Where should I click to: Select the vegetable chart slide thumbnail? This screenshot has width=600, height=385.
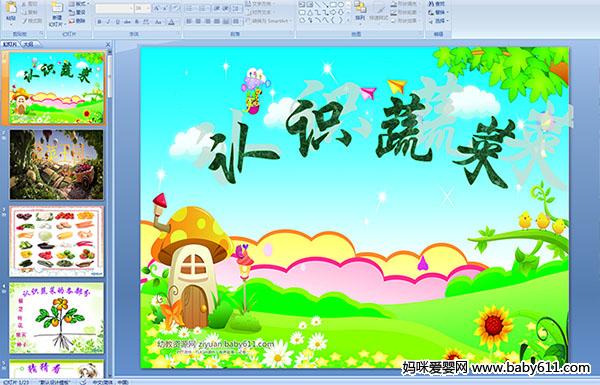(56, 241)
